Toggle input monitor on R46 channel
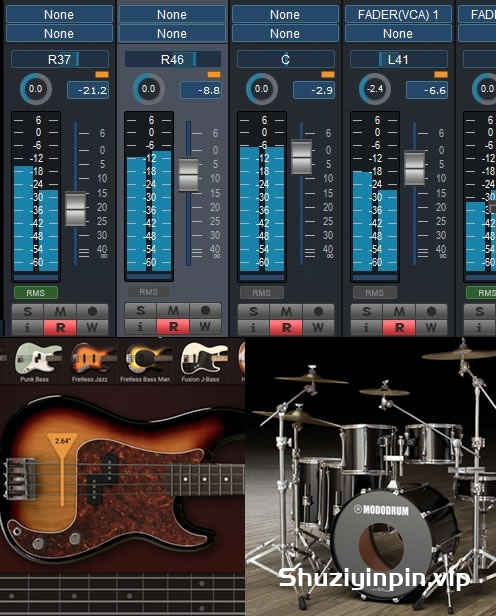 tap(141, 326)
